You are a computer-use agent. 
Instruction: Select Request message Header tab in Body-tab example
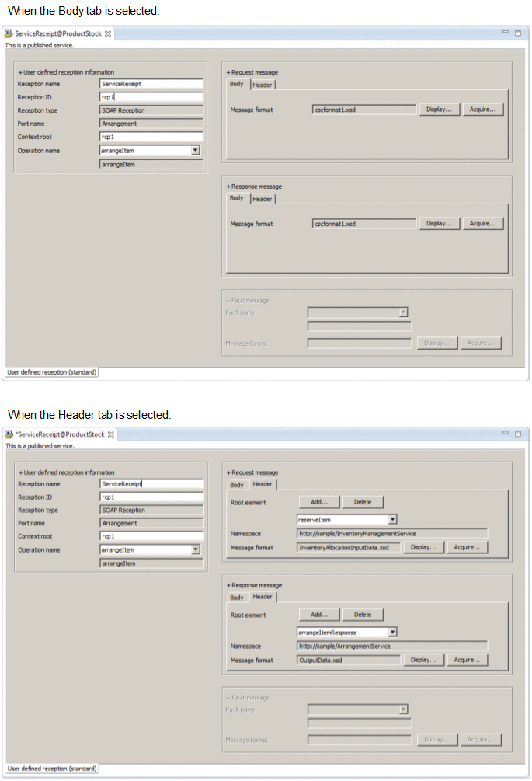263,85
